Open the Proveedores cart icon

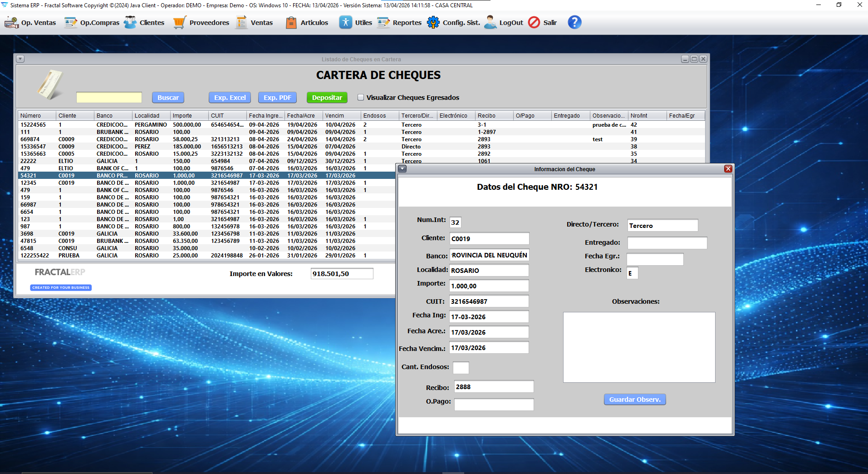coord(180,22)
